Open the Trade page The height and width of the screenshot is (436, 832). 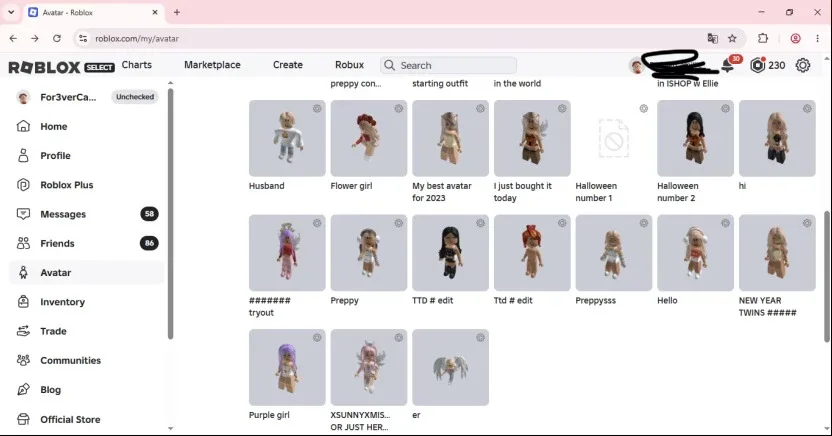[x=53, y=331]
